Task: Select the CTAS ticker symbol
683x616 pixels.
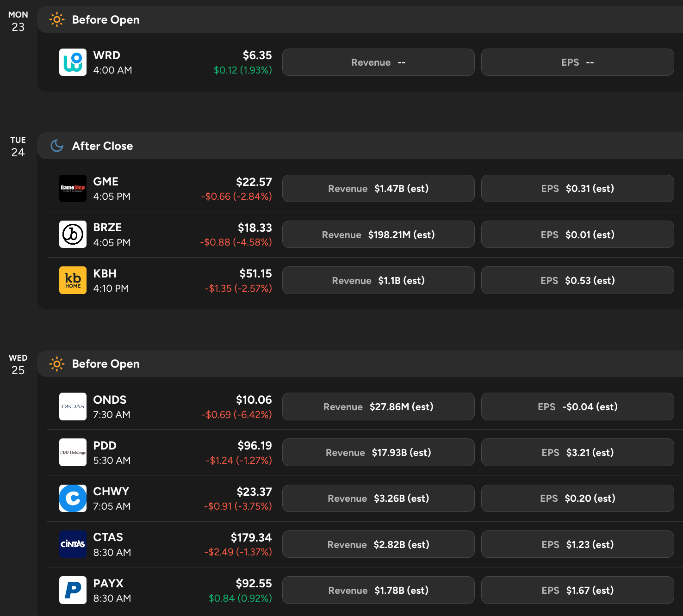Action: coord(108,537)
